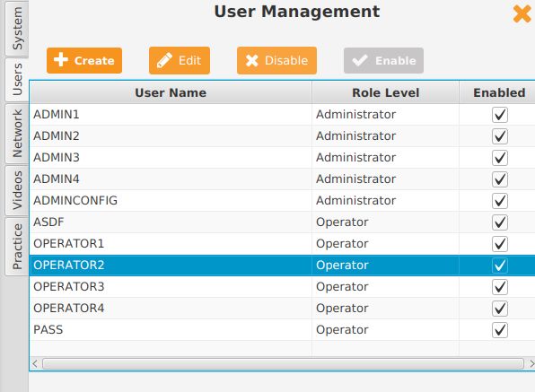Click the plus icon on Create button

coord(61,59)
